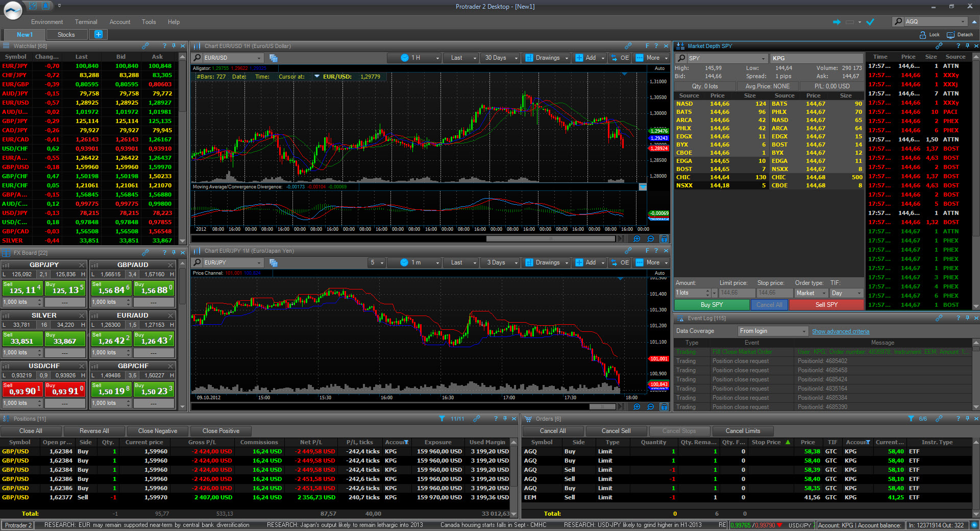980x531 pixels.
Task: Click the Lock workspace icon
Action: [923, 35]
